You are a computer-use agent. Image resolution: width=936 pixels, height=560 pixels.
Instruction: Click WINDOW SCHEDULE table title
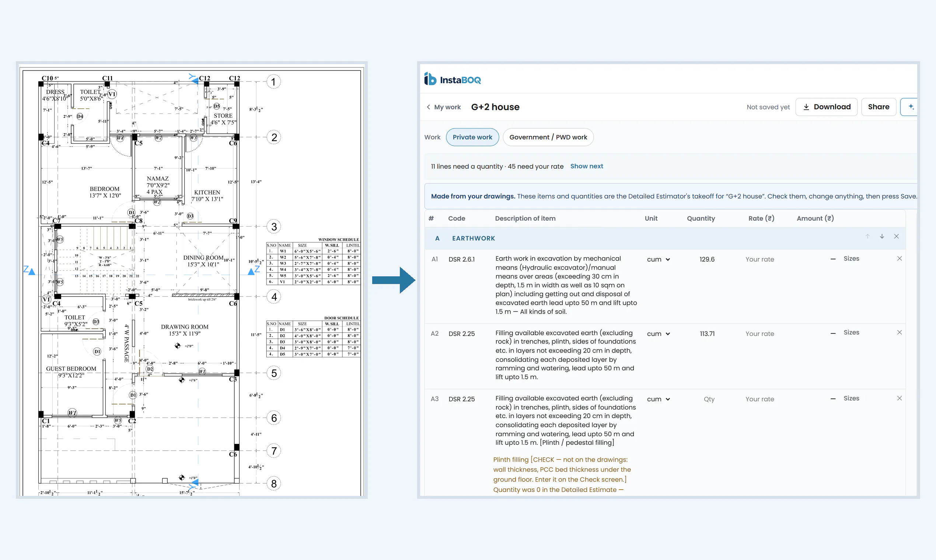coord(339,239)
